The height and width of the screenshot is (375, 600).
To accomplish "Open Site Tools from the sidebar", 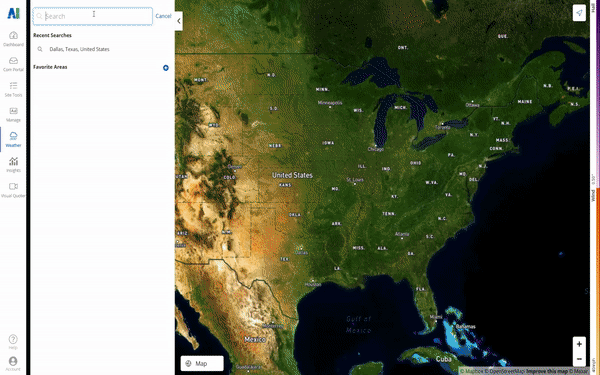I will [x=13, y=89].
